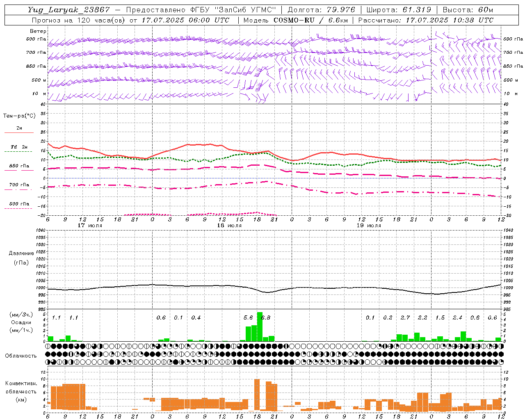Select the Тем-ра(°C) panel label

(x=19, y=116)
